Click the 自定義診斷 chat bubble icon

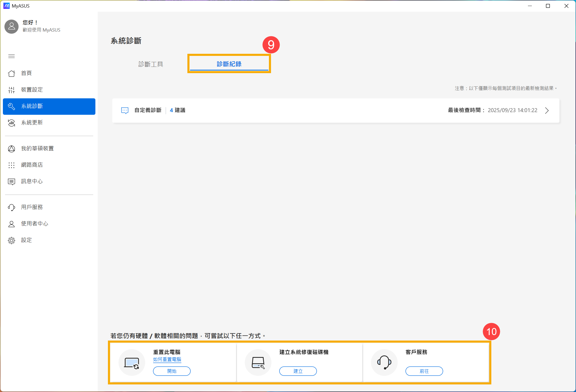point(125,110)
